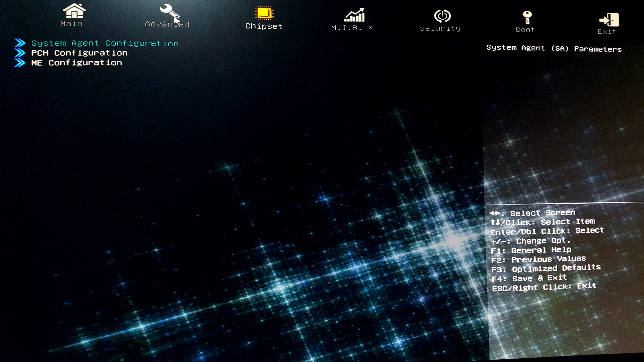Click the ESC/Right Click: Exit hint
The width and height of the screenshot is (644, 362).
click(x=544, y=287)
